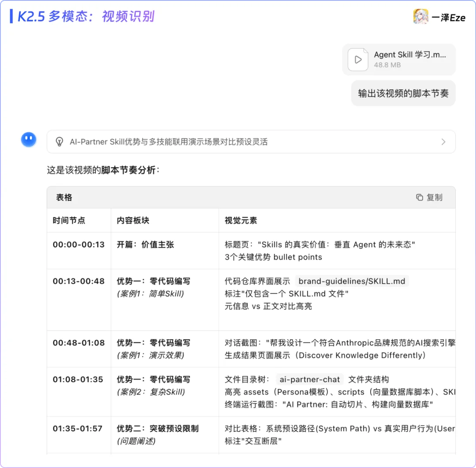
Task: Click the 复制 copy button on the table
Action: click(x=428, y=197)
